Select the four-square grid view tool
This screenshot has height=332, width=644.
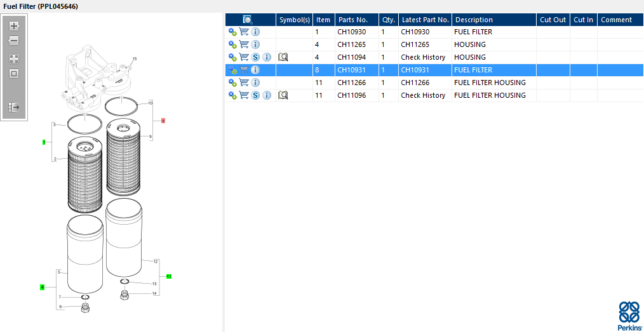[14, 59]
